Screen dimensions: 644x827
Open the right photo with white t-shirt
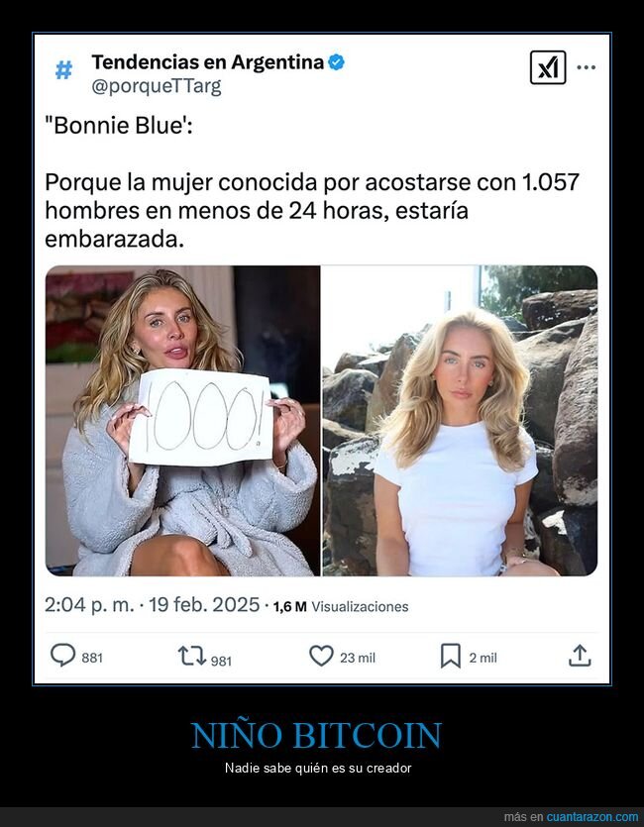460,420
